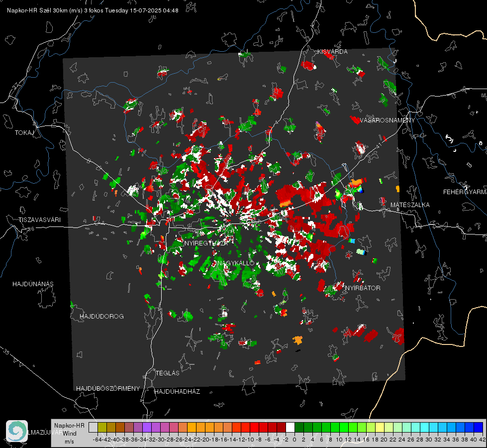Click the MÁTÉSZALKA town label
487x448 pixels.
(410, 205)
